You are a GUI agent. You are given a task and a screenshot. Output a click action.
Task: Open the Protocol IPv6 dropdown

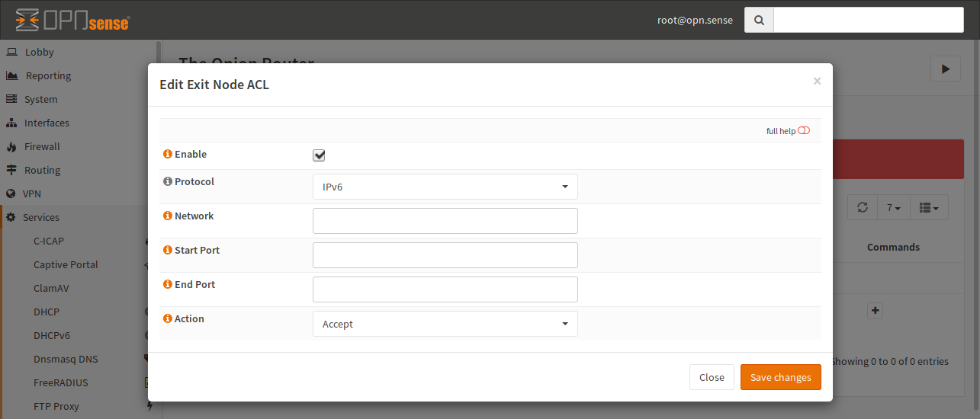tap(445, 187)
